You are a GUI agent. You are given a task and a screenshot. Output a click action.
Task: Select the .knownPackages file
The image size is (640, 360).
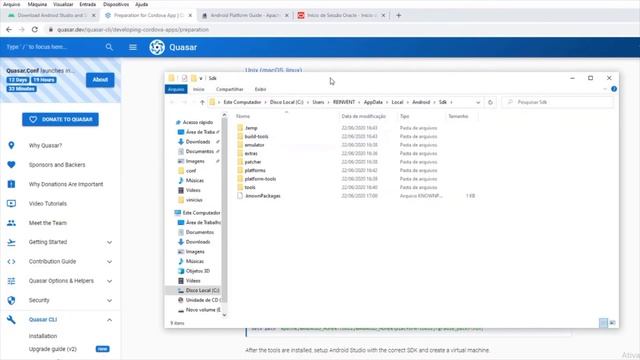(262, 196)
